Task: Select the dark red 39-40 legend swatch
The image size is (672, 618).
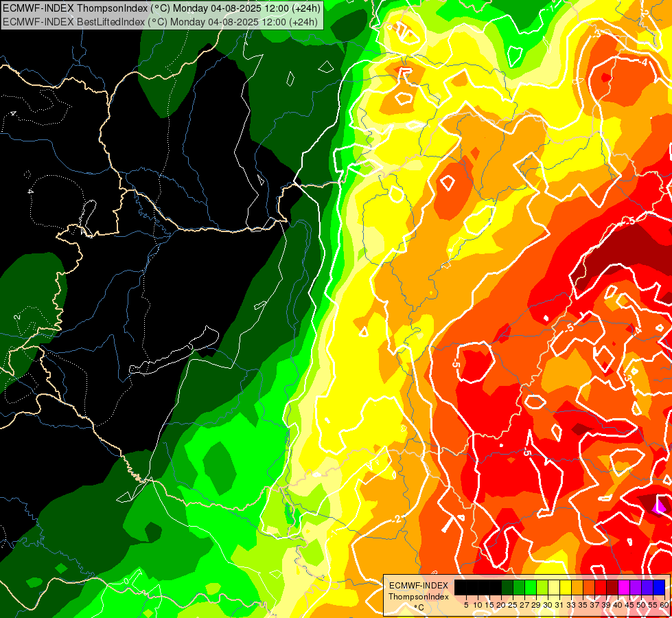Action: 612,588
